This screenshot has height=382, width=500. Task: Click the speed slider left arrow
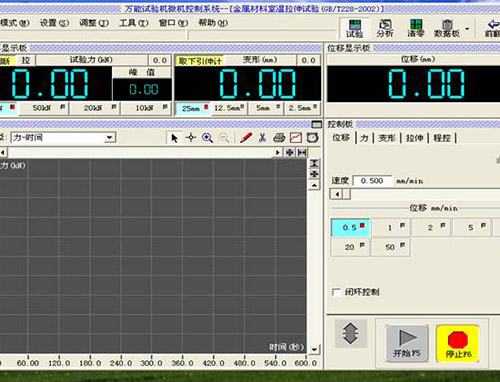(x=337, y=194)
